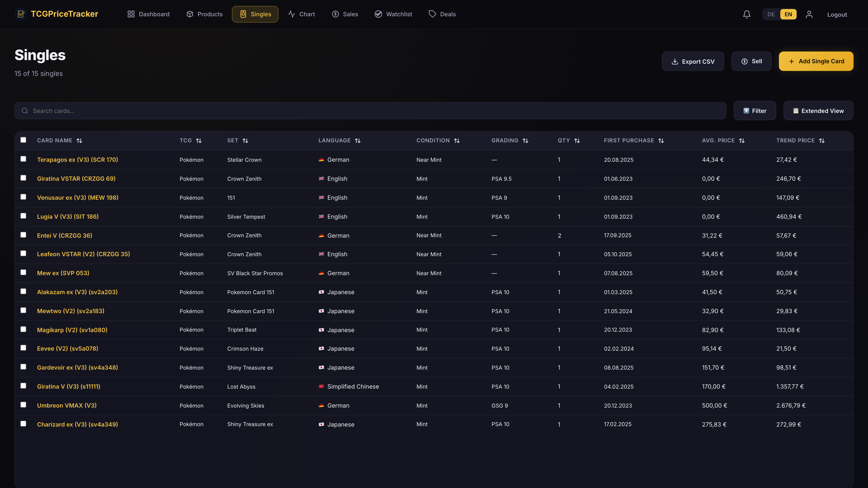The image size is (868, 488).
Task: Switch to Extended View
Action: click(818, 110)
